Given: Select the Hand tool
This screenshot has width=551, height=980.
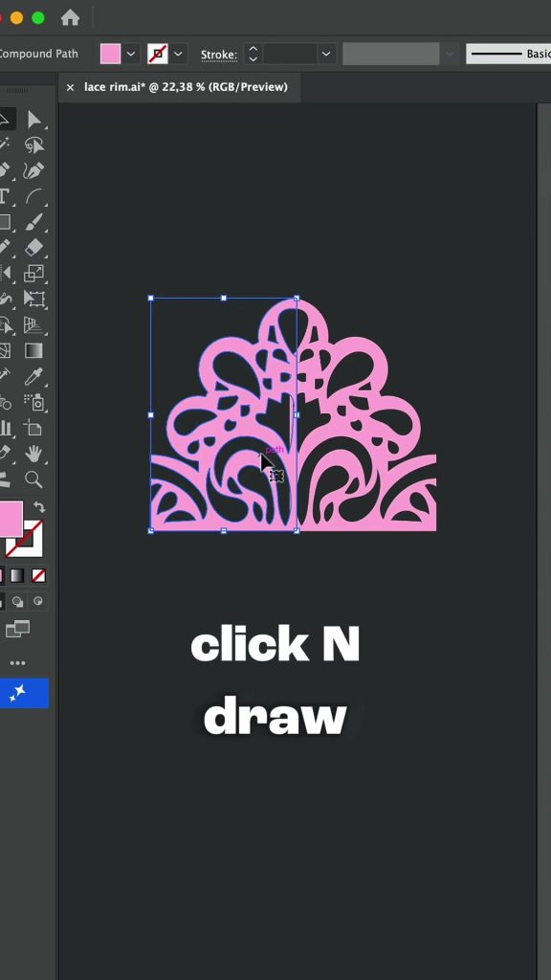Looking at the screenshot, I should point(33,454).
